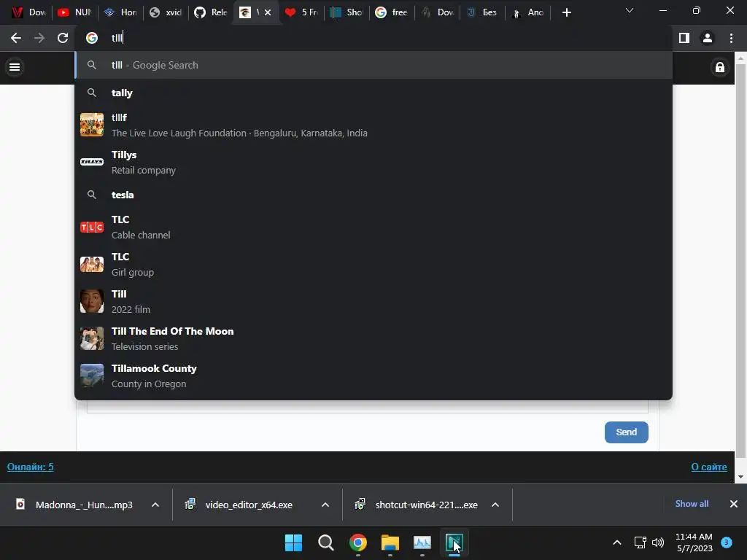Screen dimensions: 747x560
Task: Open the 'Онлайн: 5' link
Action: pos(30,467)
